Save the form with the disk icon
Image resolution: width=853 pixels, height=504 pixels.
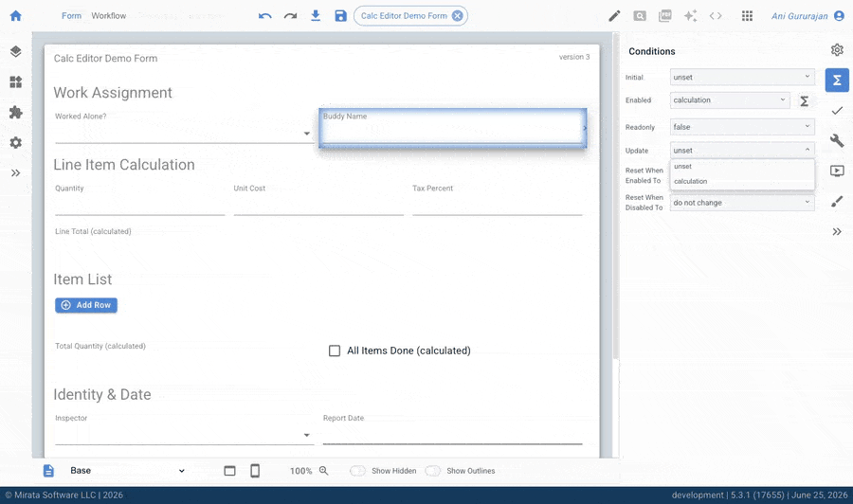340,16
